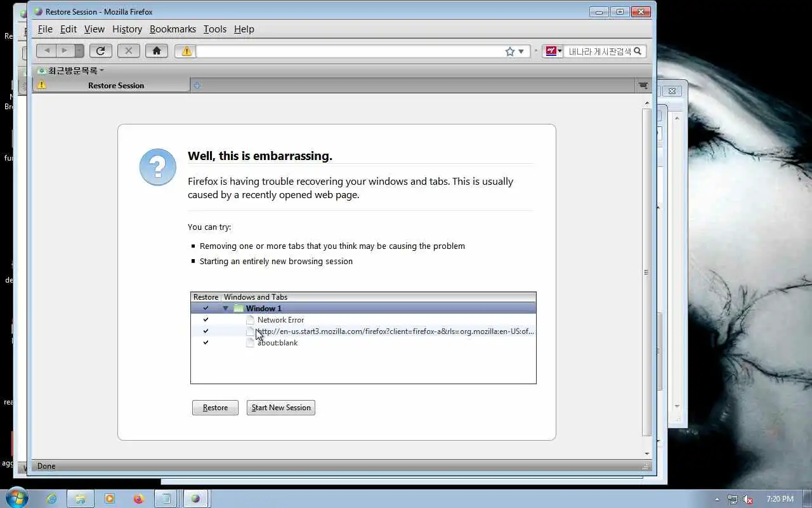Go to the Home page
Screen dimensions: 812x508
tap(157, 51)
